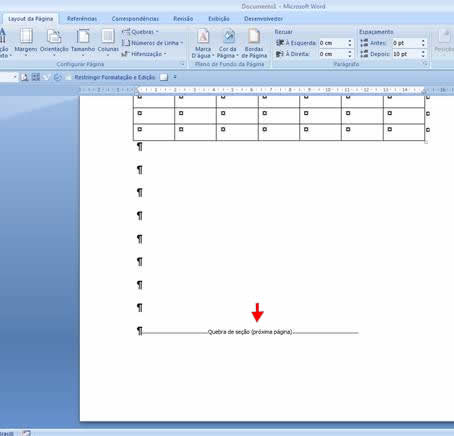Viewport: 454px width, 436px height.
Task: Open the Cor da Página color menu
Action: click(228, 43)
